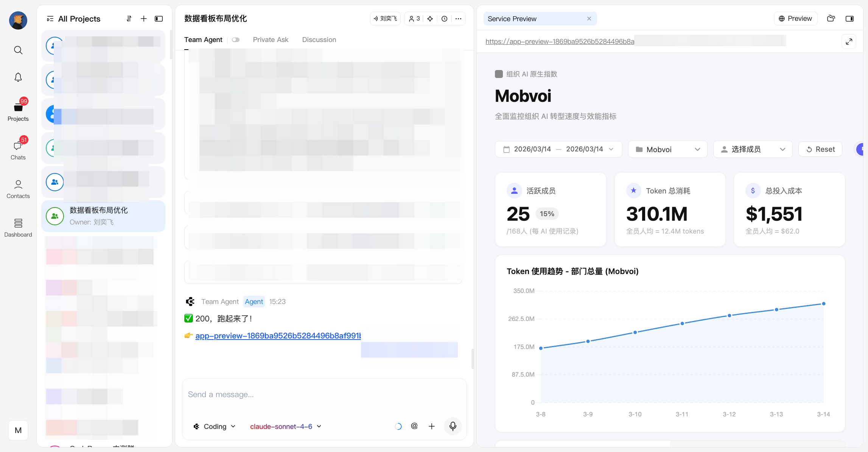View the 3 members of the chat

pyautogui.click(x=414, y=19)
